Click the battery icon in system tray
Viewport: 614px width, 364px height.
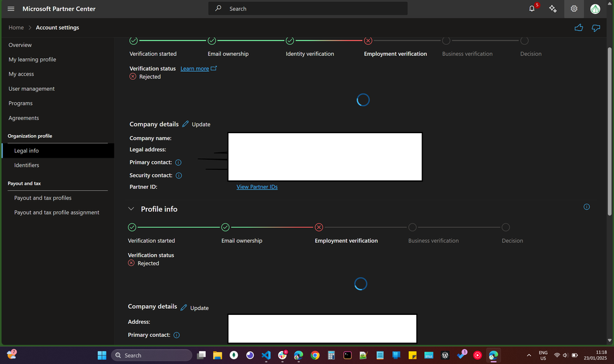pos(575,355)
